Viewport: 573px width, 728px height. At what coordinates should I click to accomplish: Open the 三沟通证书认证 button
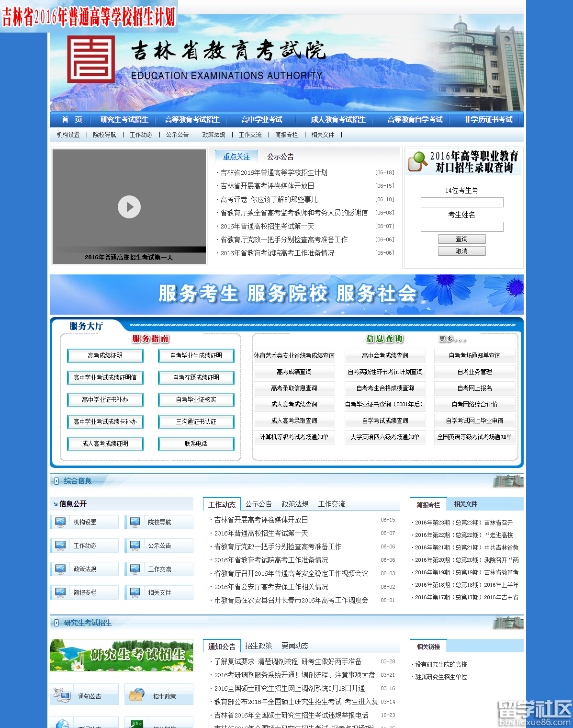196,421
